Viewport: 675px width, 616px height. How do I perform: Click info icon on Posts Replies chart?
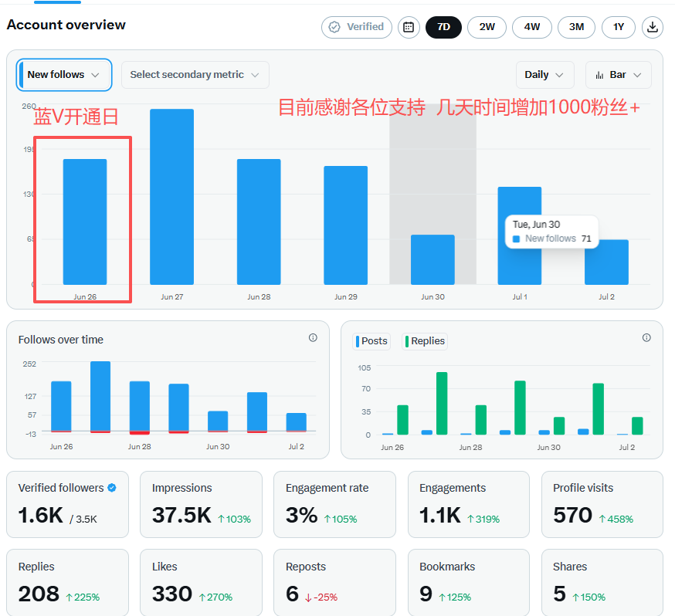[x=646, y=337]
